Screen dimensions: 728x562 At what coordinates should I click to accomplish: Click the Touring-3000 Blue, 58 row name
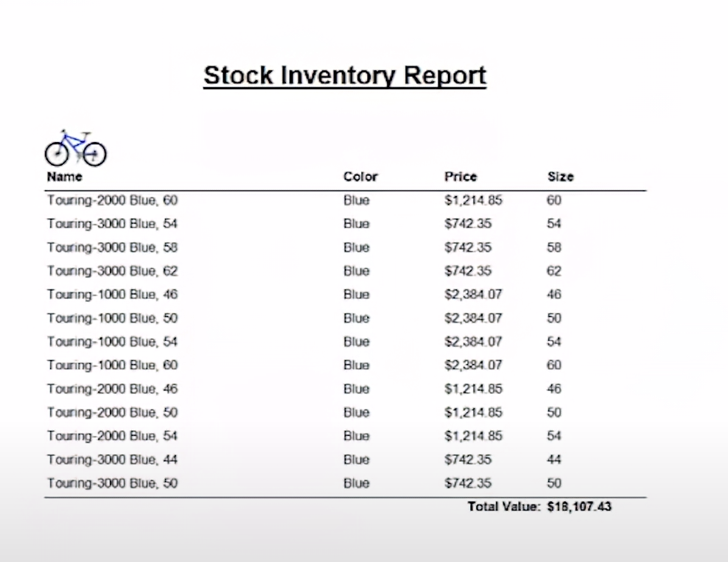pyautogui.click(x=112, y=247)
